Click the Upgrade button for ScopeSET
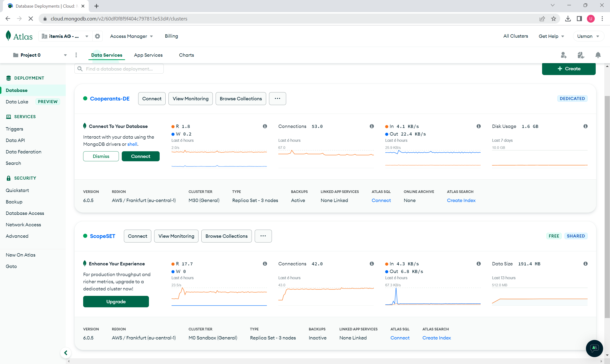This screenshot has width=610, height=364. click(116, 301)
